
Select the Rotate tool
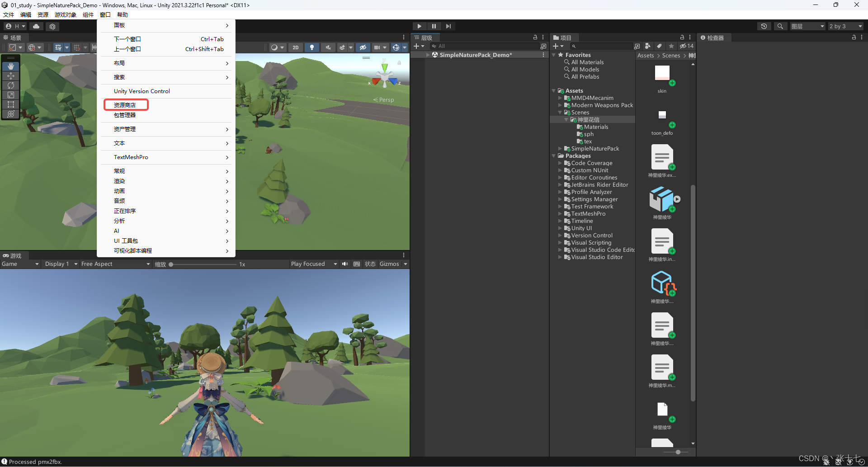tap(11, 85)
